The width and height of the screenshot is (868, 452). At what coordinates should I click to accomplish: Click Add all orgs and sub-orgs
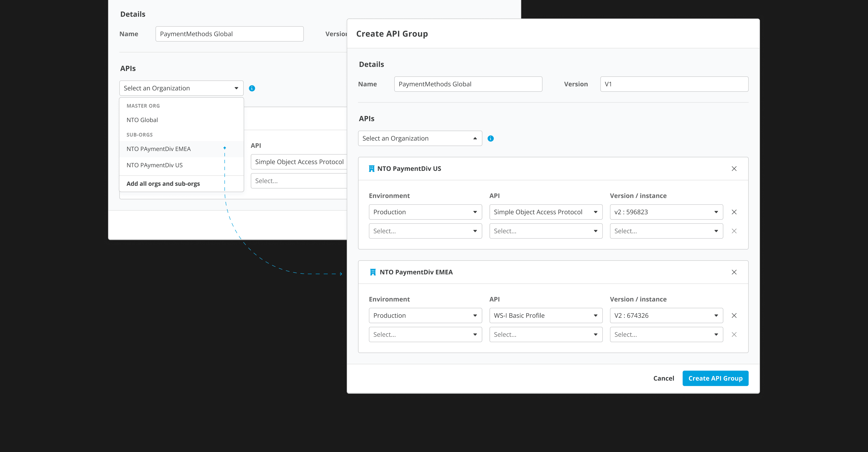point(163,184)
